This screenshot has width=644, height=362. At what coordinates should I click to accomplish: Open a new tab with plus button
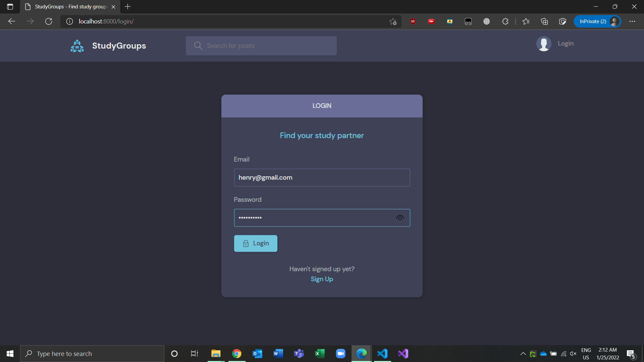pyautogui.click(x=128, y=7)
